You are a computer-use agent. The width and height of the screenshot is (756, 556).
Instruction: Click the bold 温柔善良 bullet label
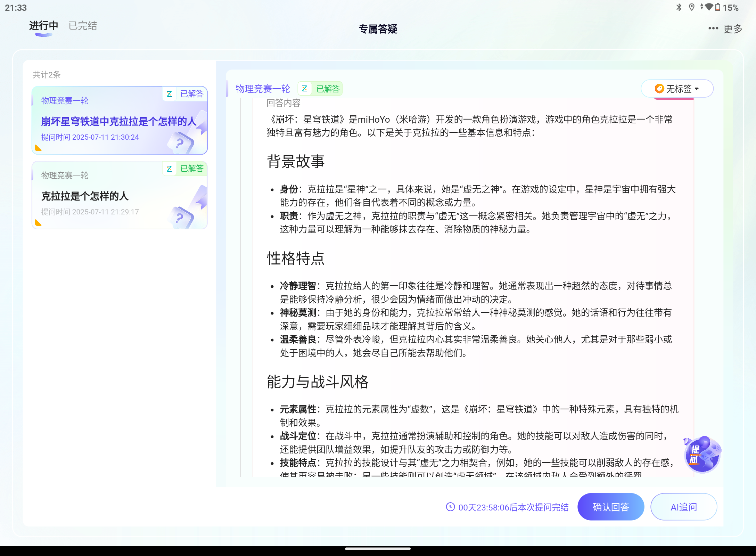click(x=298, y=340)
